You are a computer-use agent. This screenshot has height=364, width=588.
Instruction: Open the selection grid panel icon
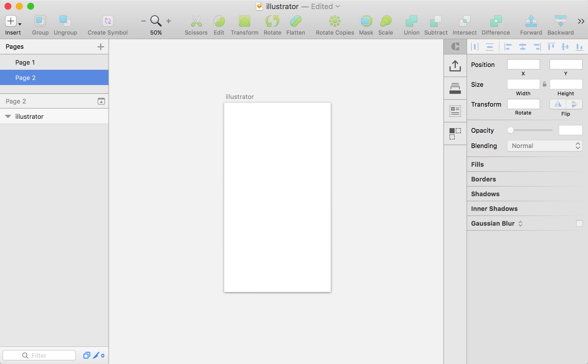click(x=455, y=134)
